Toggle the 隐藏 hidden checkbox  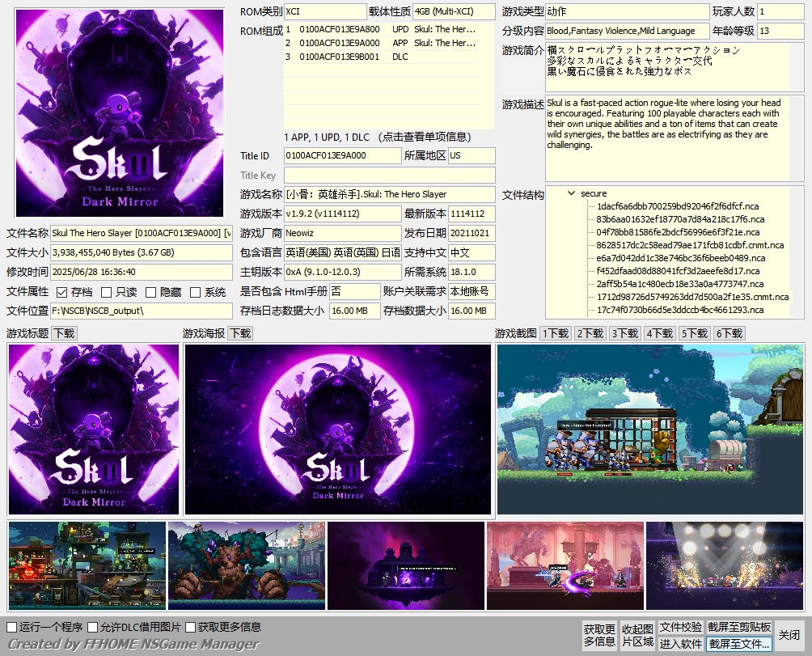150,293
